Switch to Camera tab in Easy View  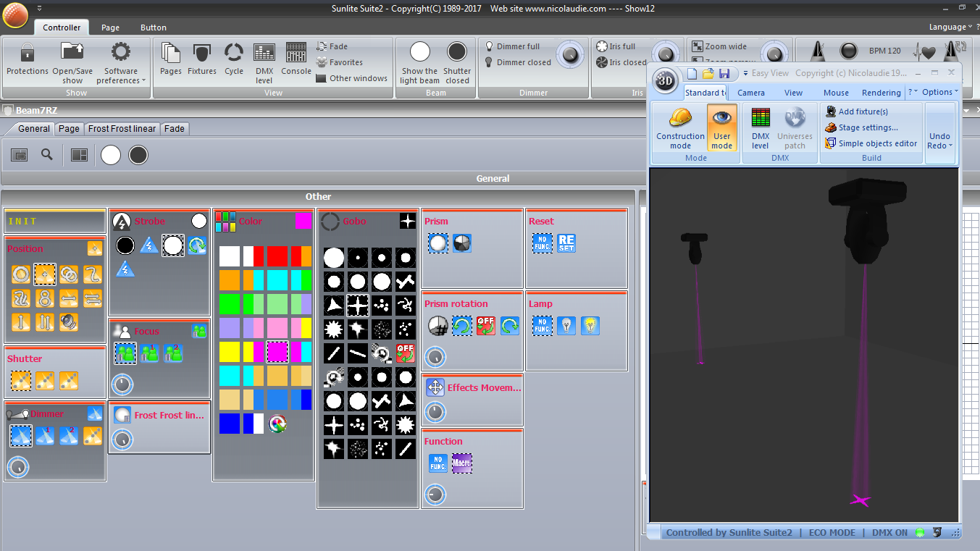(x=751, y=92)
